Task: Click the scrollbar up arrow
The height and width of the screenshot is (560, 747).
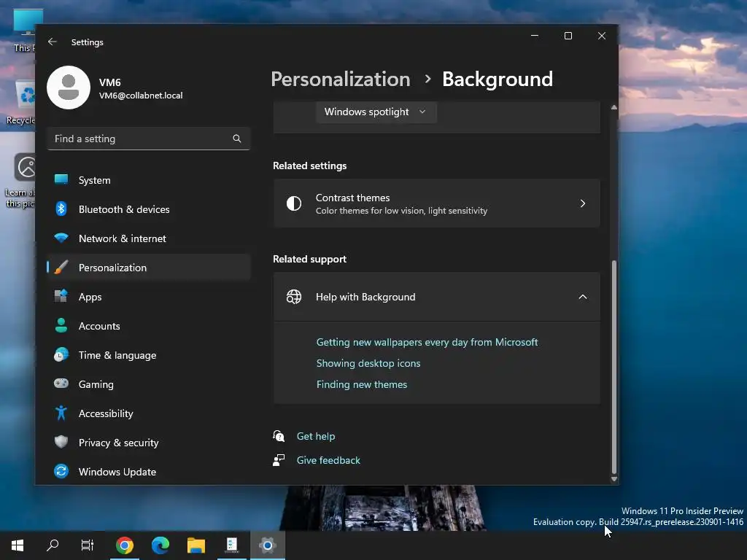Action: (614, 108)
